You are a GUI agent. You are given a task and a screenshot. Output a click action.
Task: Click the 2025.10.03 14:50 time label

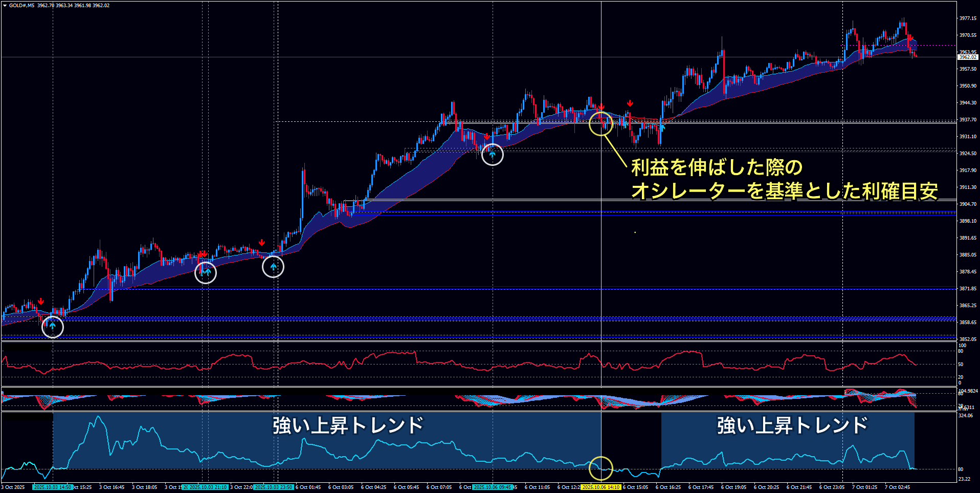(x=52, y=487)
